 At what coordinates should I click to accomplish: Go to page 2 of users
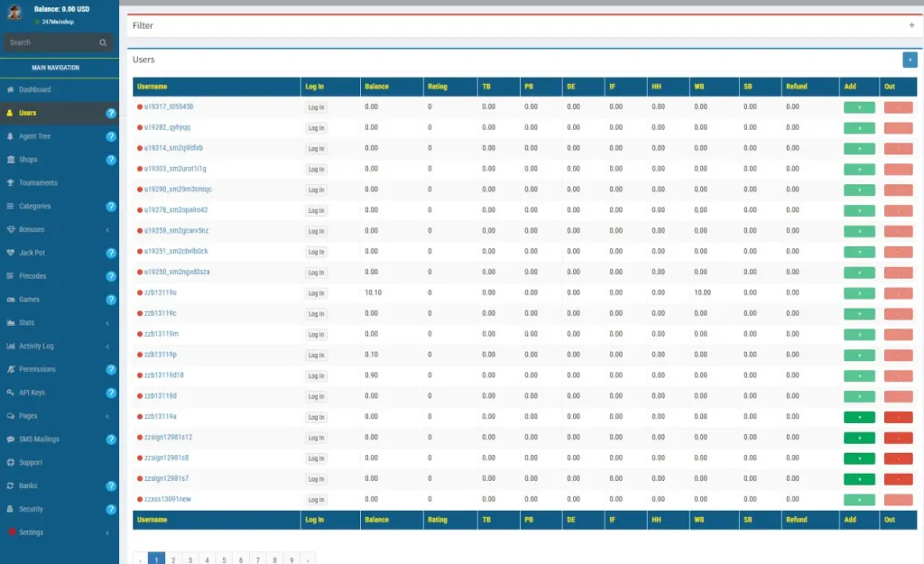173,559
